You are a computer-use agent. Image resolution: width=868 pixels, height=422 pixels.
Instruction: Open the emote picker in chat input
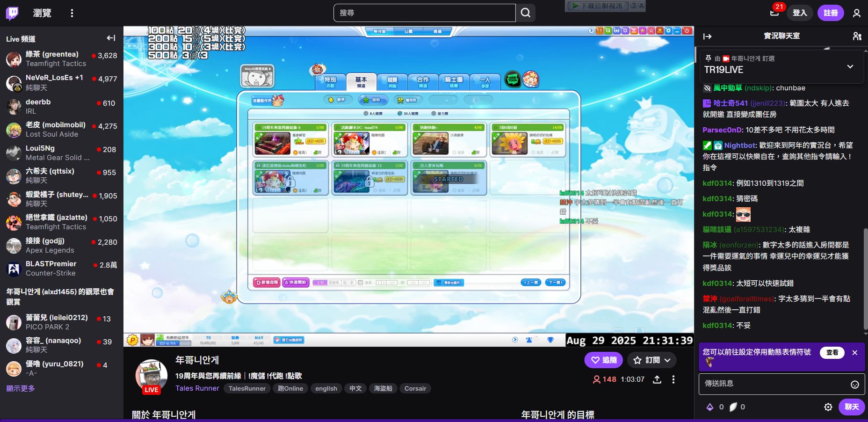click(854, 385)
